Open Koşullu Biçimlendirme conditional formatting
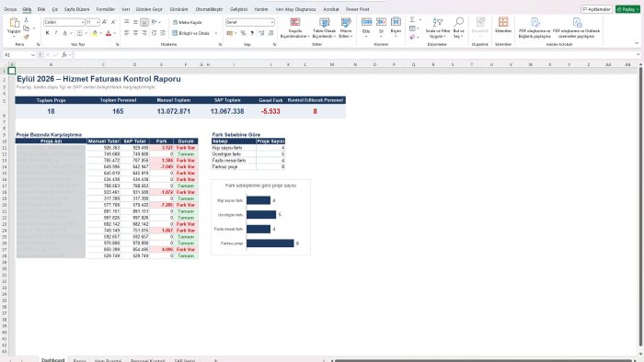 coord(295,28)
